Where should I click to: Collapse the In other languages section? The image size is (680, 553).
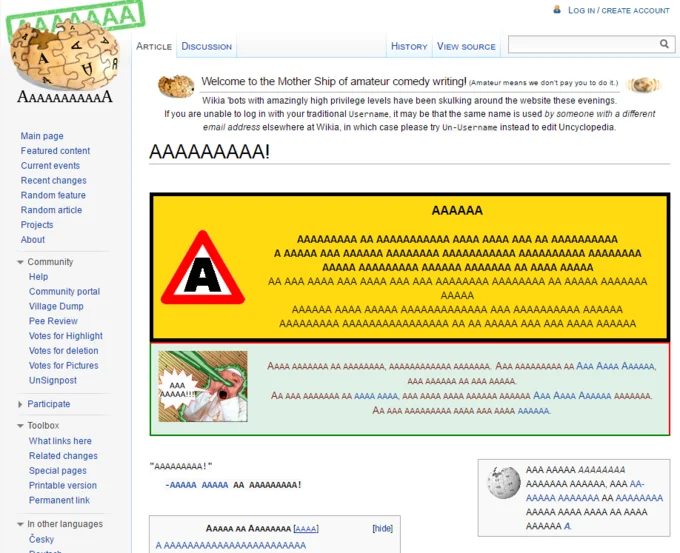[20, 524]
